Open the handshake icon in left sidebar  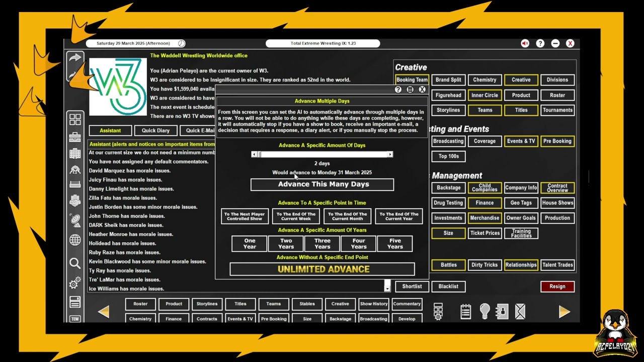[75, 201]
